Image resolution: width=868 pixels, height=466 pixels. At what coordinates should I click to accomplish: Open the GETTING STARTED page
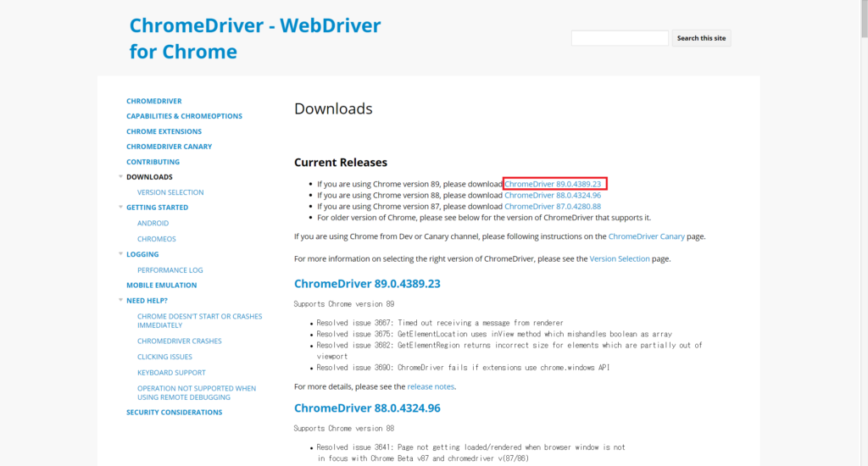(157, 208)
